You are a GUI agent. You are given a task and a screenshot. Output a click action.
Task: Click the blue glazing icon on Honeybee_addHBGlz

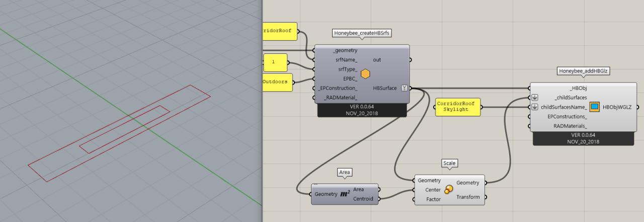coord(595,107)
